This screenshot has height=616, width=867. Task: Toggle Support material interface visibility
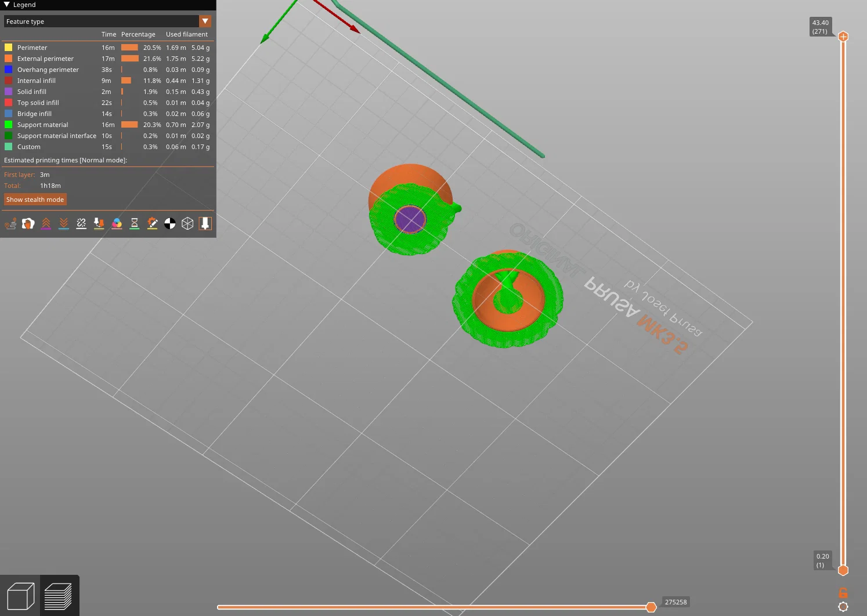[x=107, y=136]
